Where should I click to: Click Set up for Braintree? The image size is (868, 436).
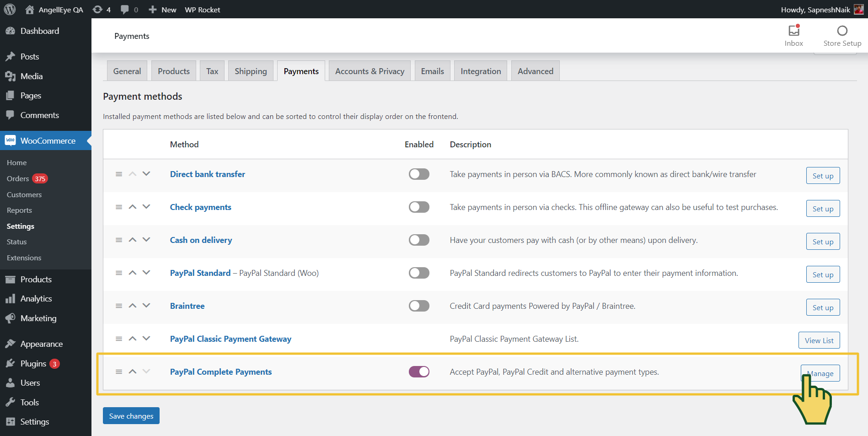pyautogui.click(x=823, y=307)
